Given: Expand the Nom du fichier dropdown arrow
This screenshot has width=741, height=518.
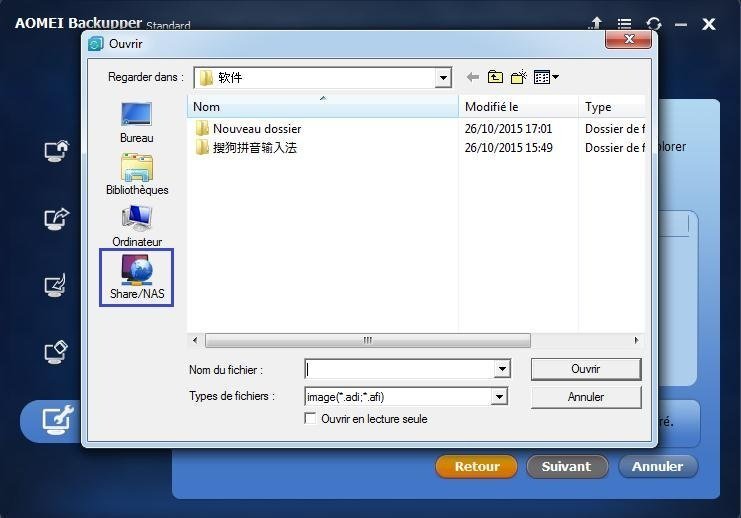Looking at the screenshot, I should click(502, 369).
